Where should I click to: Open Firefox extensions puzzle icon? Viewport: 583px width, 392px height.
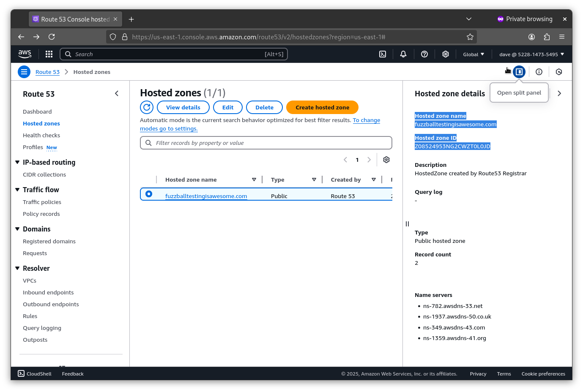547,37
